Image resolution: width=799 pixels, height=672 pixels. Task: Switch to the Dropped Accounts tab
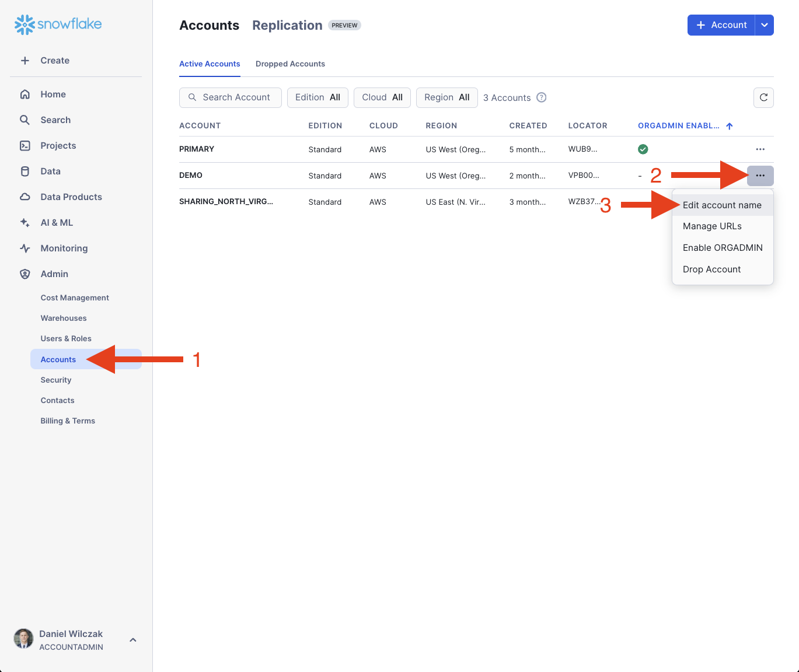pyautogui.click(x=290, y=64)
